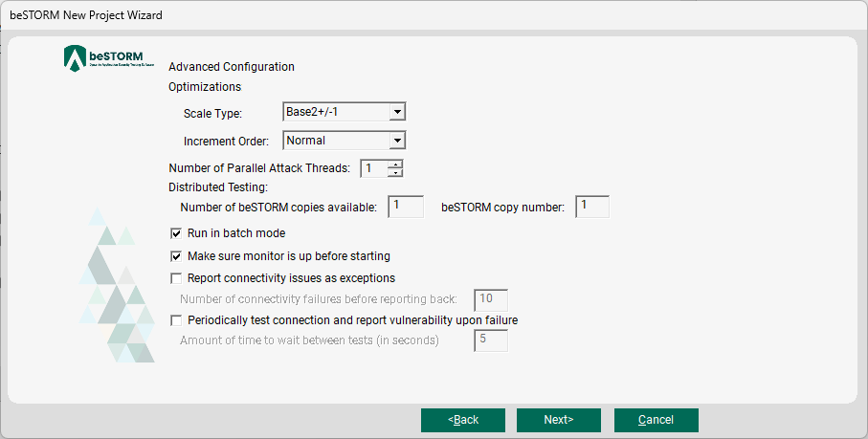This screenshot has width=868, height=439.
Task: Open the Increment Order dropdown
Action: tap(396, 141)
